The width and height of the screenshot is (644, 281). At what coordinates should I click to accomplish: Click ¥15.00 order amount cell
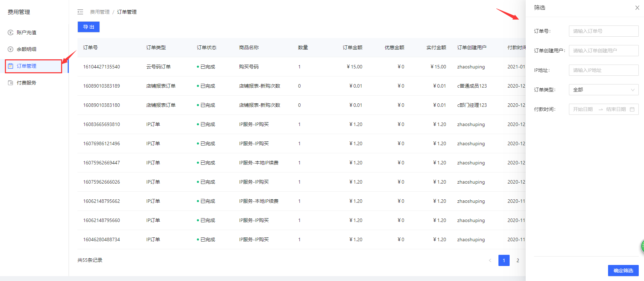point(355,67)
